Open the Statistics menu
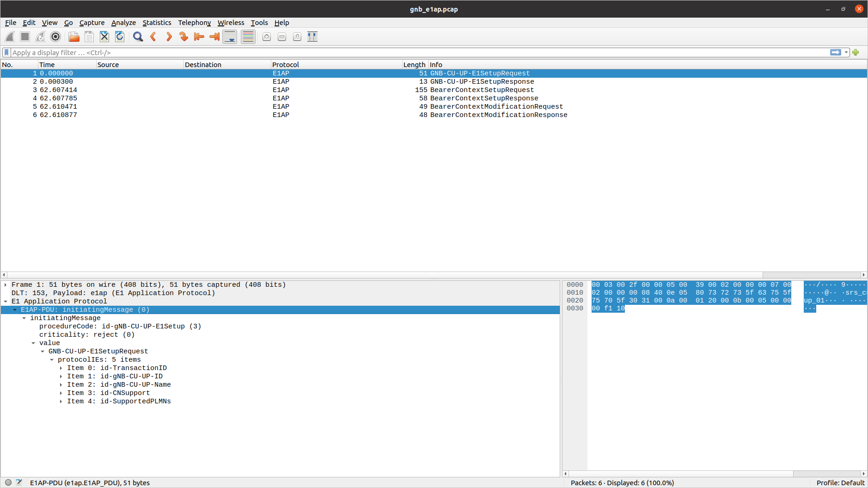The image size is (868, 488). point(157,23)
